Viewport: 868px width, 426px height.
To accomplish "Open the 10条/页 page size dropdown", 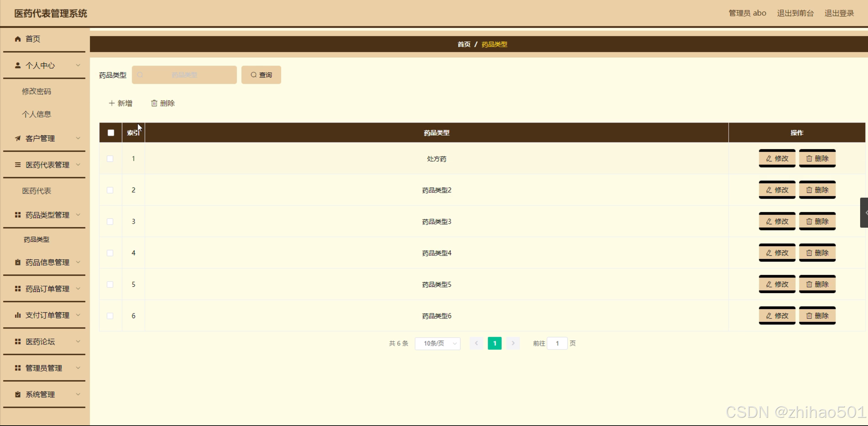I will 437,343.
